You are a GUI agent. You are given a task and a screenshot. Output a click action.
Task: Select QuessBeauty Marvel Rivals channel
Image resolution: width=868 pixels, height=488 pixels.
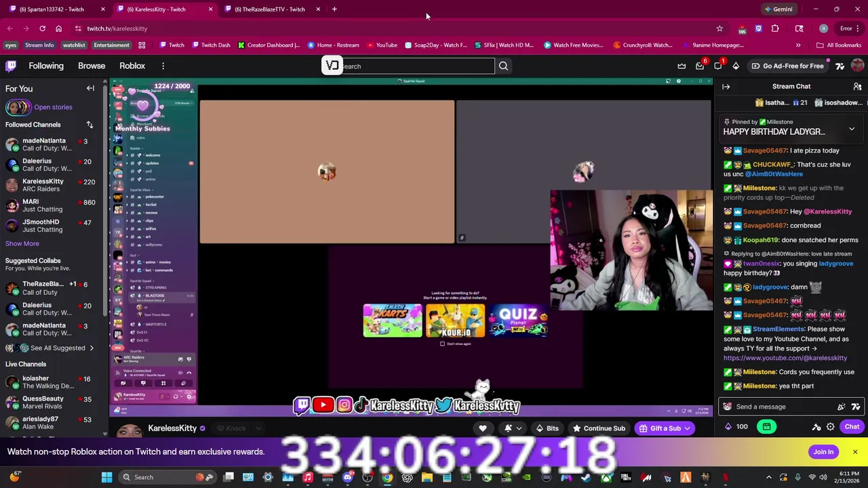[x=51, y=403]
